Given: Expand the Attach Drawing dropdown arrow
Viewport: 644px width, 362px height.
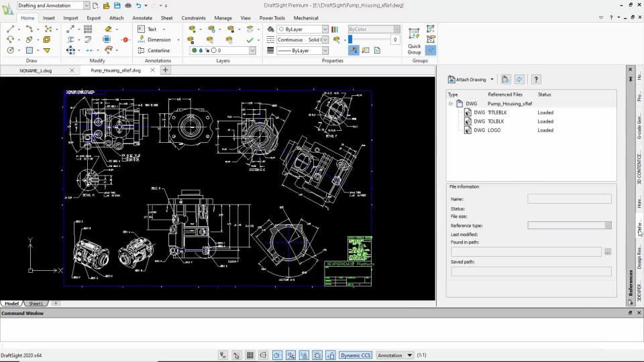Looking at the screenshot, I should point(492,80).
